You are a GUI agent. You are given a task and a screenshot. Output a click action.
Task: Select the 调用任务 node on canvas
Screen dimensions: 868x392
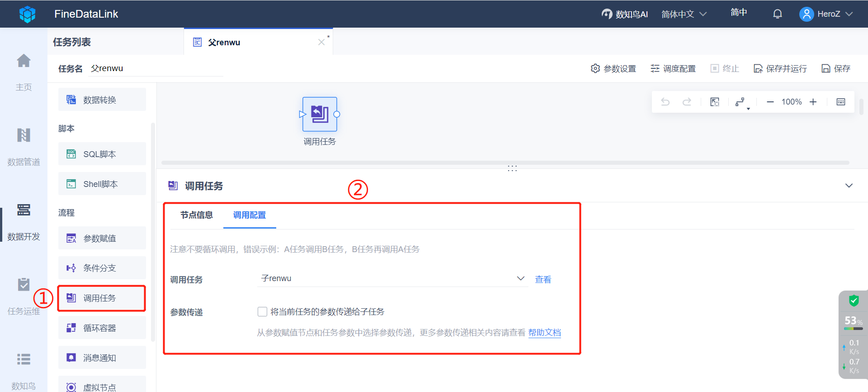click(320, 115)
